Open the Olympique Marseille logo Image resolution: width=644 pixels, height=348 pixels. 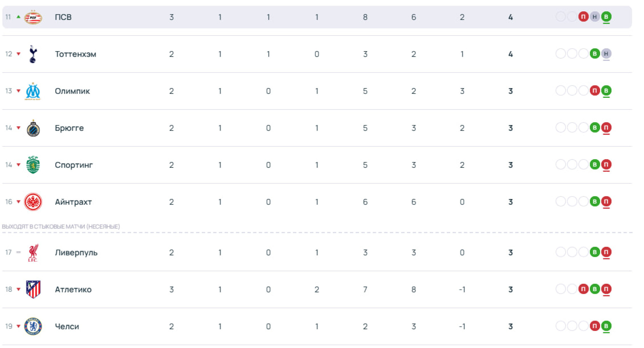coord(33,91)
